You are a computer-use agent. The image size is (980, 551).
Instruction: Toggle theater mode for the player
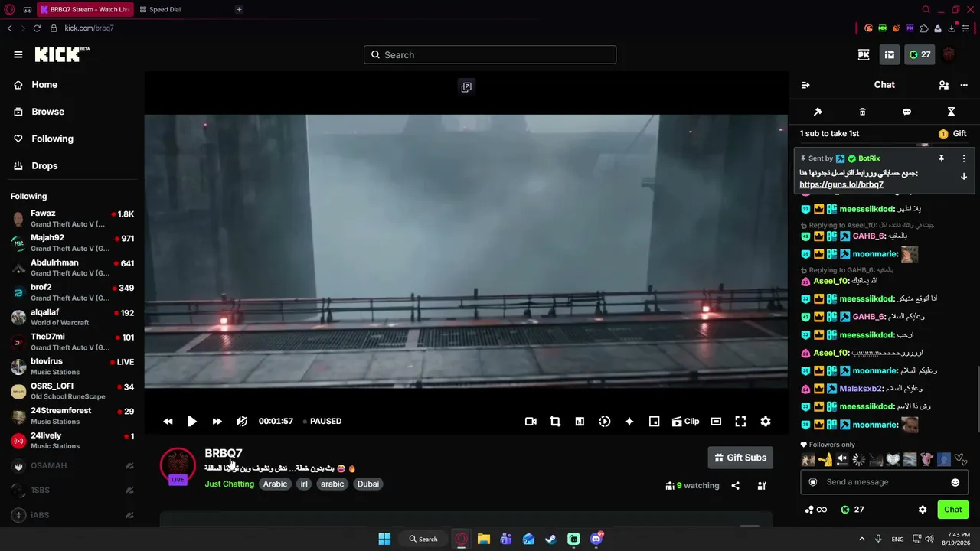click(x=716, y=422)
